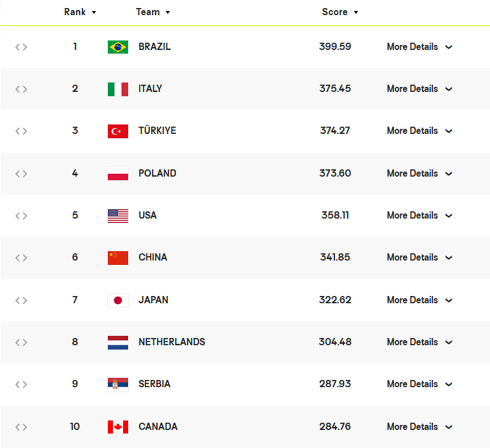Click the ITALY team name
The height and width of the screenshot is (448, 490).
pos(150,89)
